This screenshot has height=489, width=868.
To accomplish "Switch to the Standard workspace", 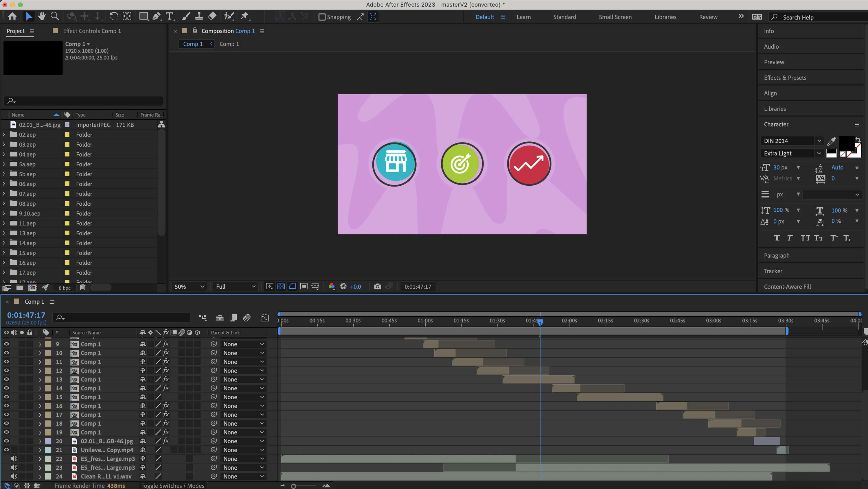I will (x=564, y=17).
